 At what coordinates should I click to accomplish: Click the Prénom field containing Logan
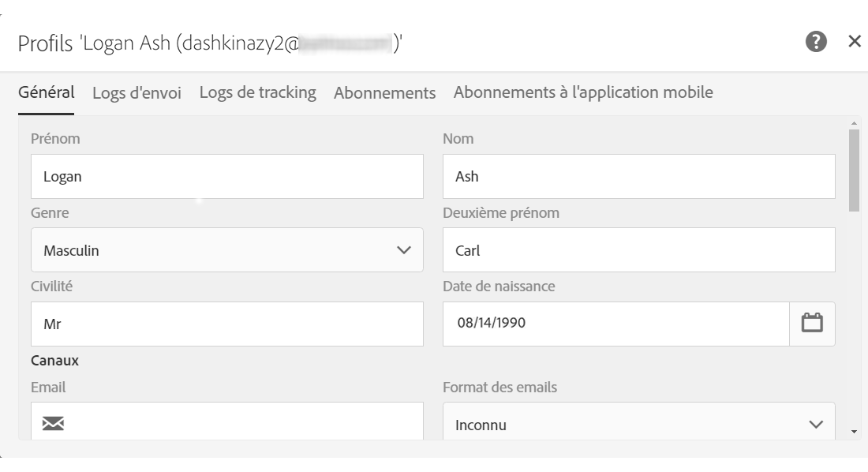pyautogui.click(x=226, y=177)
